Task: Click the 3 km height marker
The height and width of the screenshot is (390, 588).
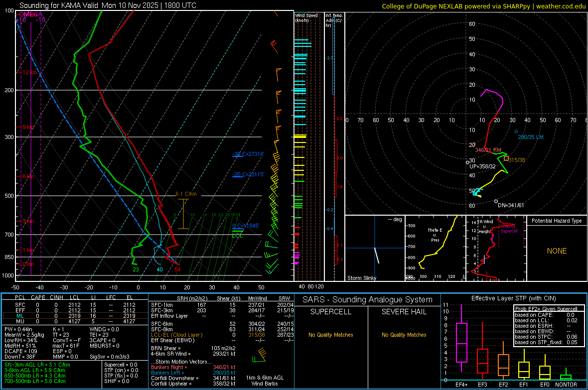Action: [x=28, y=221]
